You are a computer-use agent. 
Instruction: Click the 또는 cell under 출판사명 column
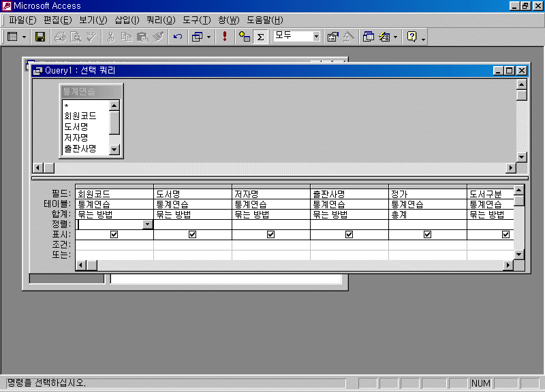(349, 255)
